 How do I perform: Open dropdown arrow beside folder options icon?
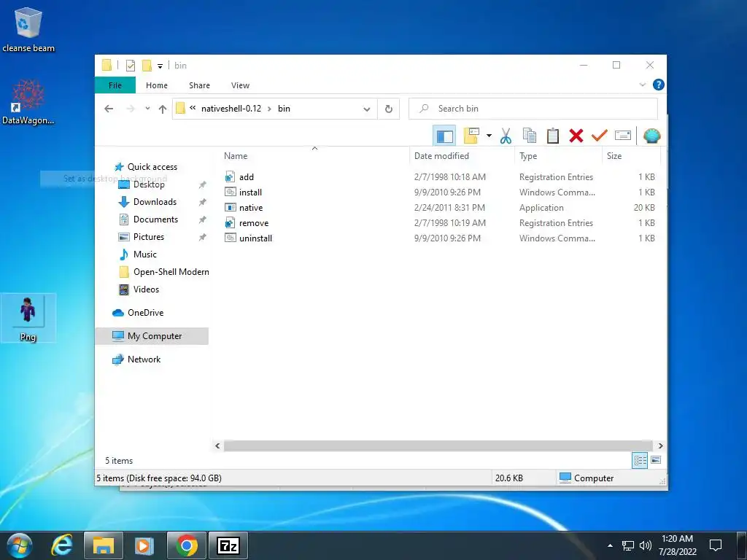(489, 136)
